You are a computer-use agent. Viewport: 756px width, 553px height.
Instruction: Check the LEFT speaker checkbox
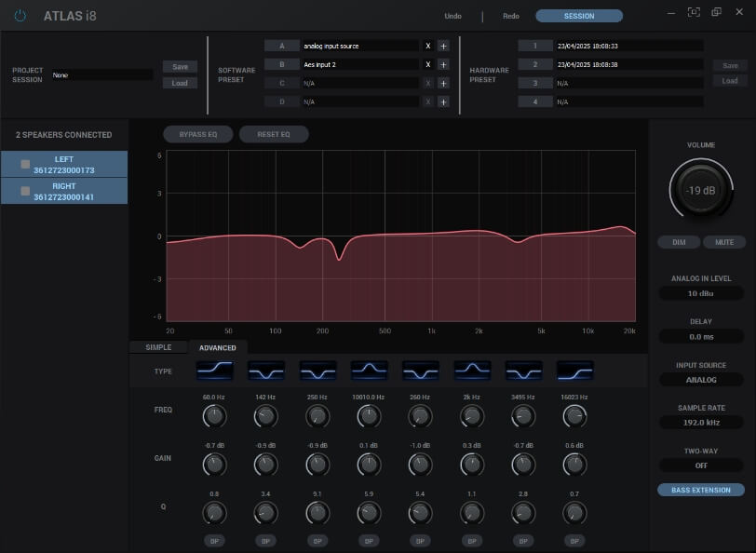[25, 164]
